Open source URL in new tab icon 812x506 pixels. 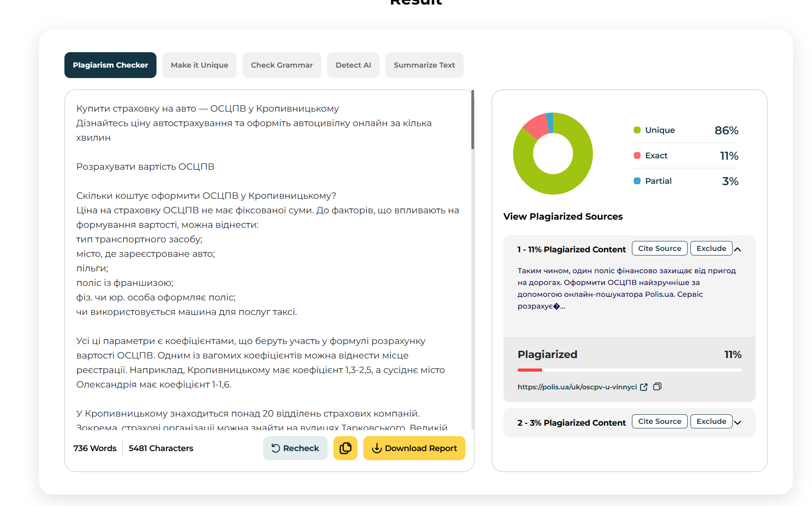pos(644,387)
